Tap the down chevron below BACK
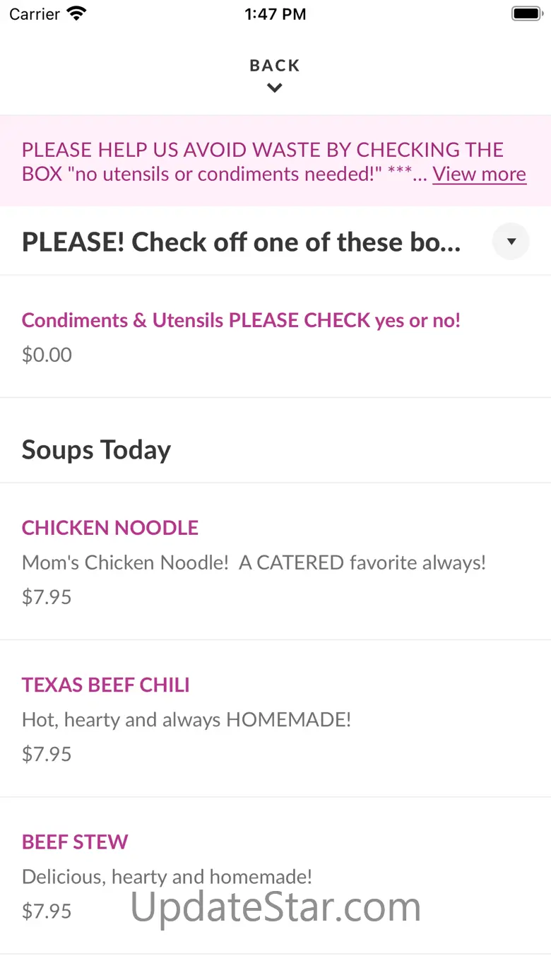Image resolution: width=551 pixels, height=980 pixels. [275, 88]
